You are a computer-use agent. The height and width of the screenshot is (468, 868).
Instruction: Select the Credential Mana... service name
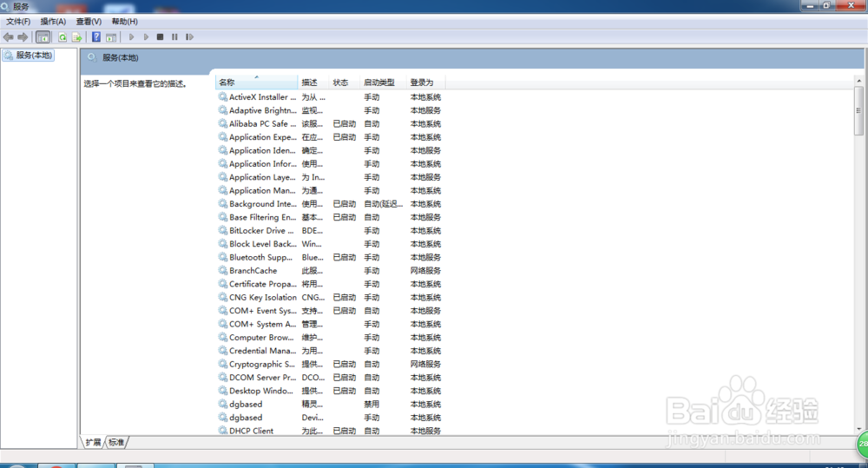[263, 351]
